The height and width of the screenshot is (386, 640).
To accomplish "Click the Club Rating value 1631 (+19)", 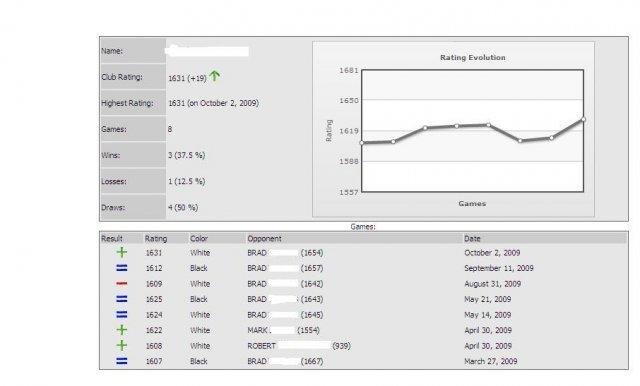I will coord(187,78).
